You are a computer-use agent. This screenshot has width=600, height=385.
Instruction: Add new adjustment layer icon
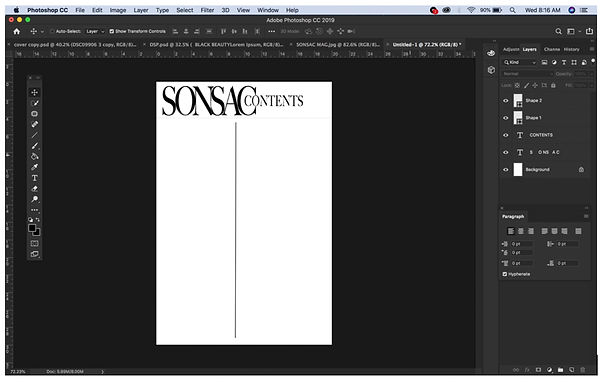pos(549,370)
